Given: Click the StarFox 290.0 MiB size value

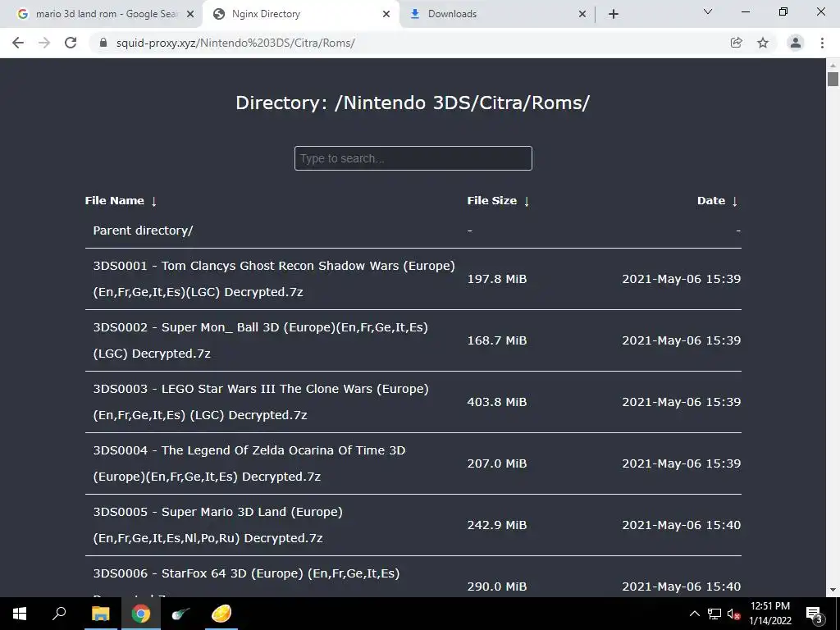Looking at the screenshot, I should [496, 587].
